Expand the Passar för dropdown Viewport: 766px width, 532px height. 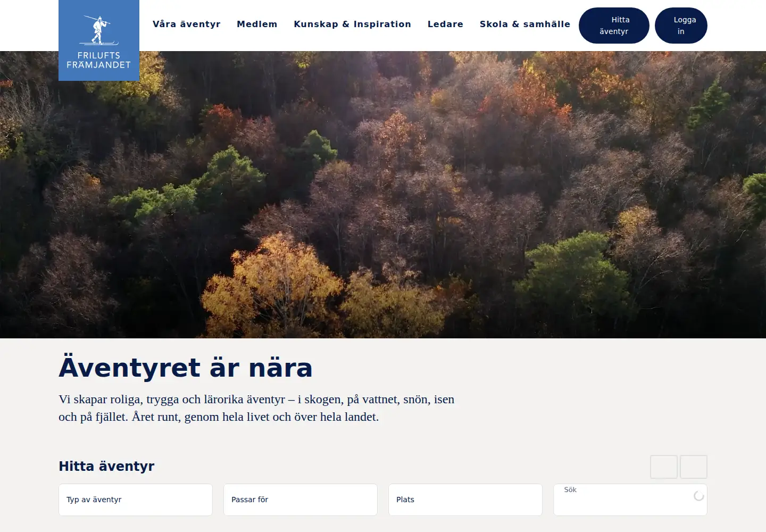point(301,500)
